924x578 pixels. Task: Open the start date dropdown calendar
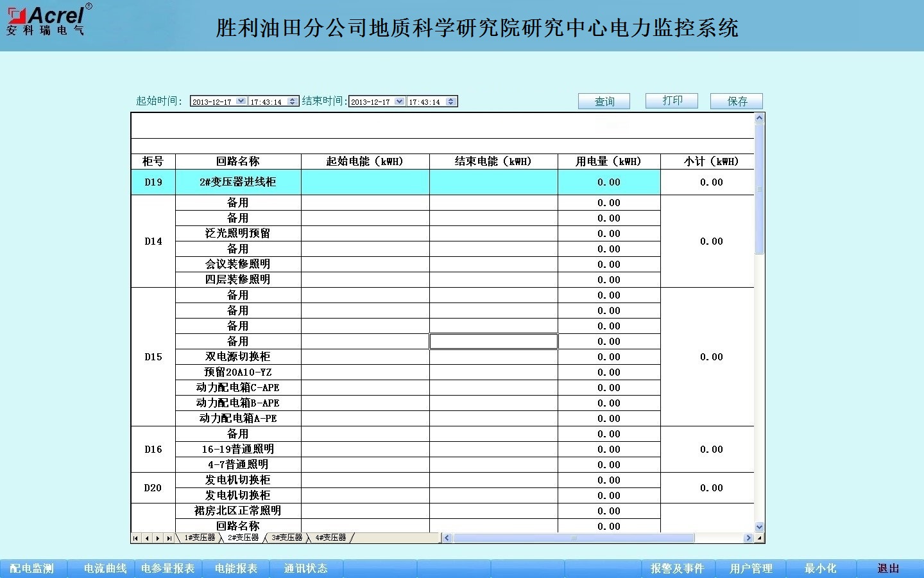point(241,101)
